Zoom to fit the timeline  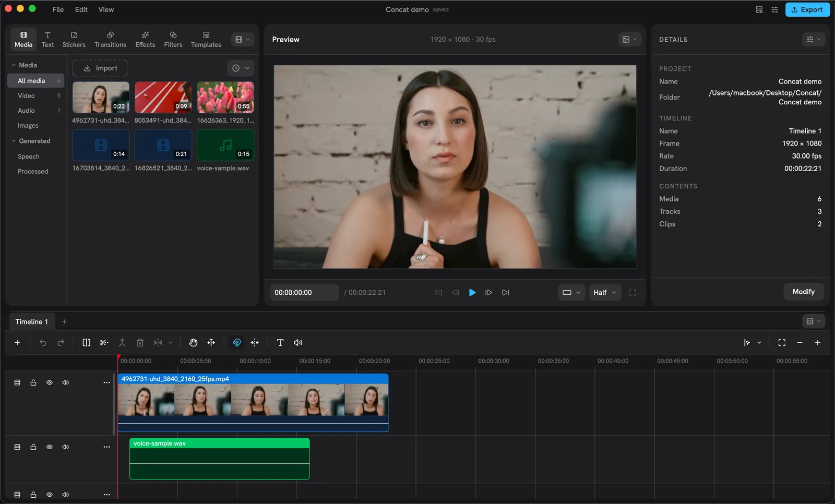coord(782,343)
